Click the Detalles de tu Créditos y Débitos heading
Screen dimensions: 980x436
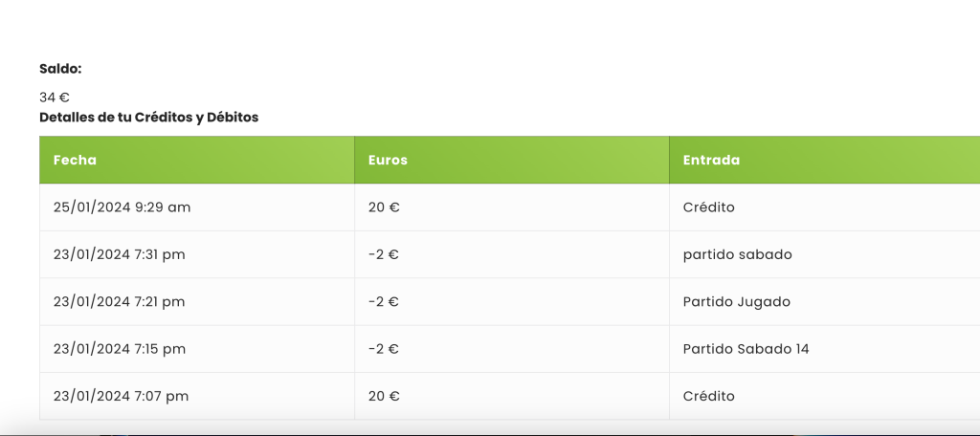[x=148, y=118]
